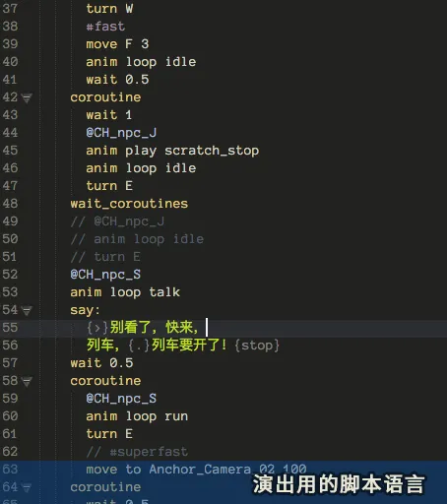Viewport: 447px width, 504px height.
Task: Click line number 37 in the gutter
Action: pyautogui.click(x=10, y=9)
